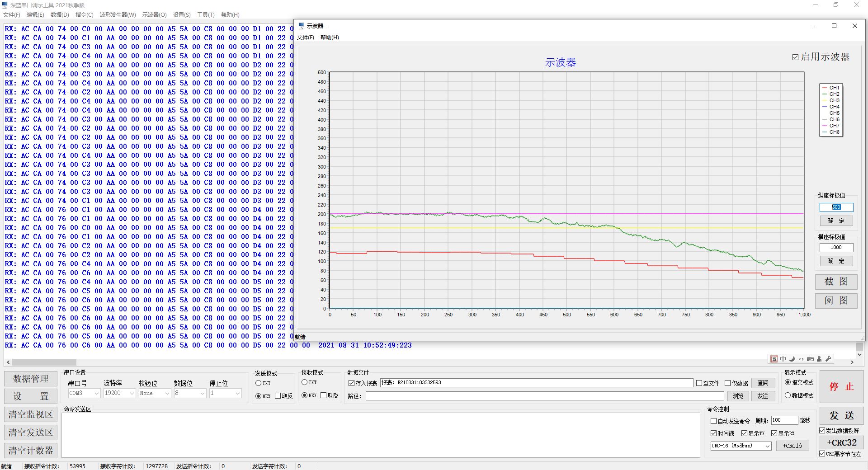Toggle the 发出数据投屏 checkbox
This screenshot has height=470, width=868.
pyautogui.click(x=822, y=430)
